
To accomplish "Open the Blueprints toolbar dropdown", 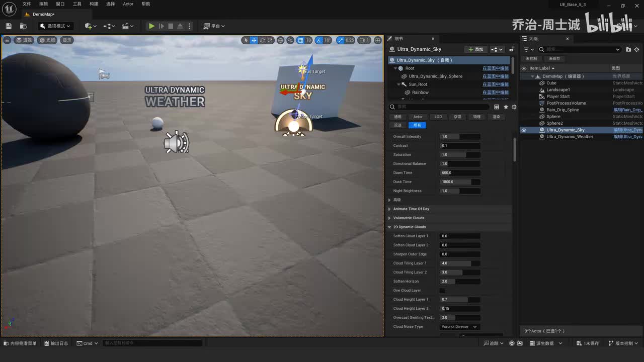I will (x=109, y=26).
